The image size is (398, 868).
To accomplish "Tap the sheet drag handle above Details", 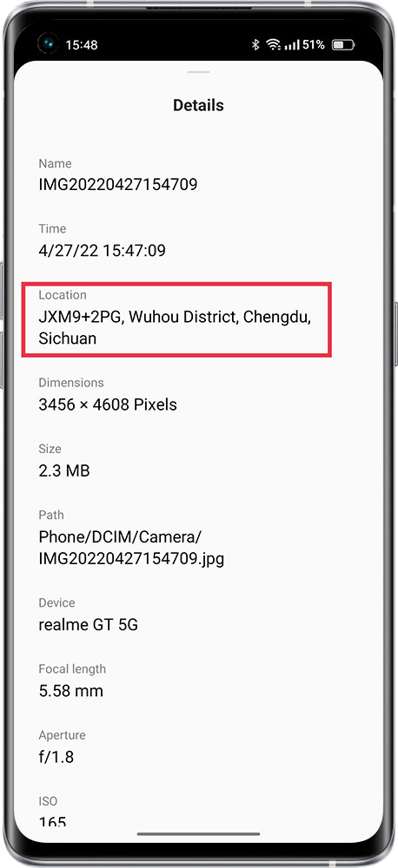I will tap(198, 72).
